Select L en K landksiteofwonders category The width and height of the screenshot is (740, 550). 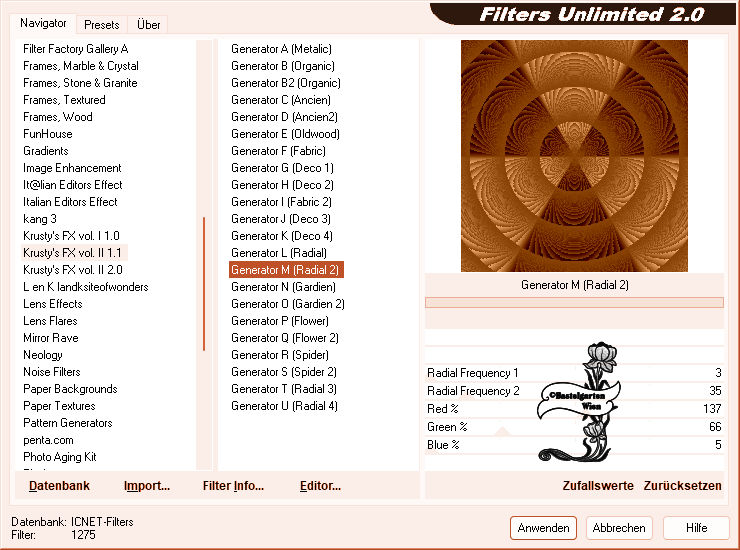(x=85, y=287)
